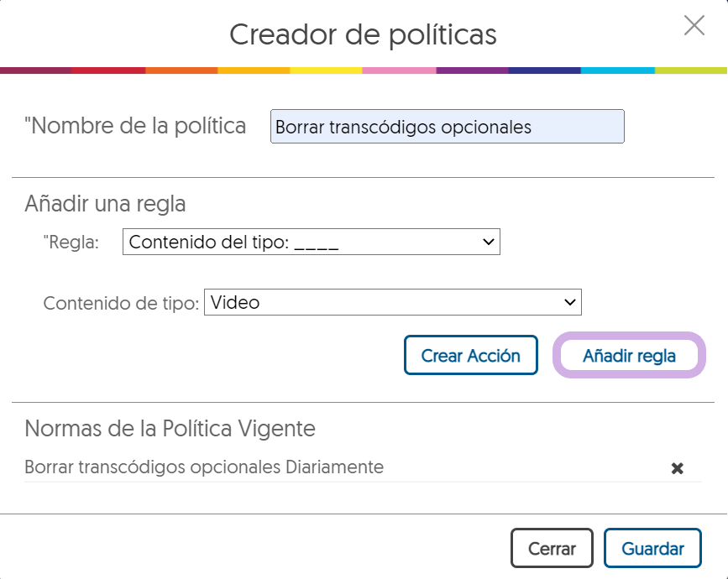Click the Añadir regla button
Image resolution: width=728 pixels, height=579 pixels.
click(x=629, y=356)
